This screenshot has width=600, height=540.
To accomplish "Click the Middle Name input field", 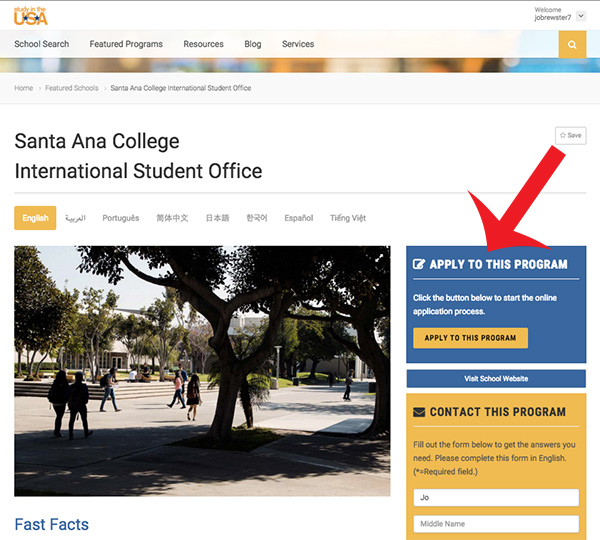I will (496, 524).
